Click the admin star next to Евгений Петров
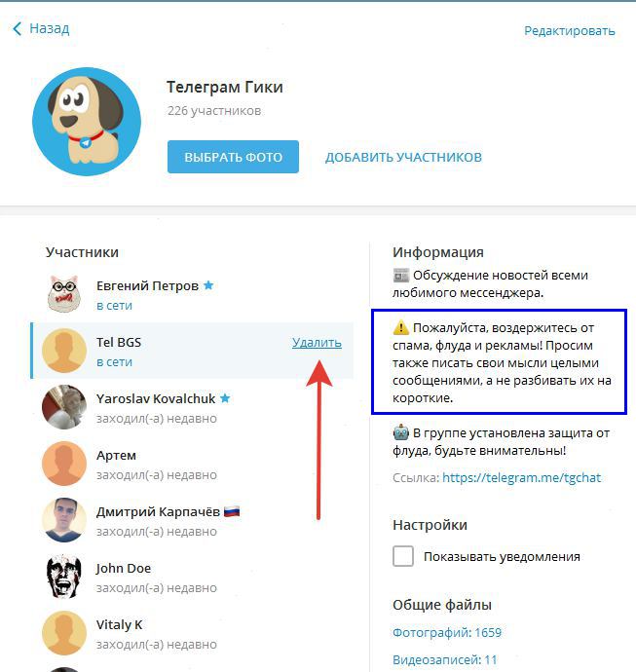Screen dimensions: 636x672 click(x=208, y=285)
